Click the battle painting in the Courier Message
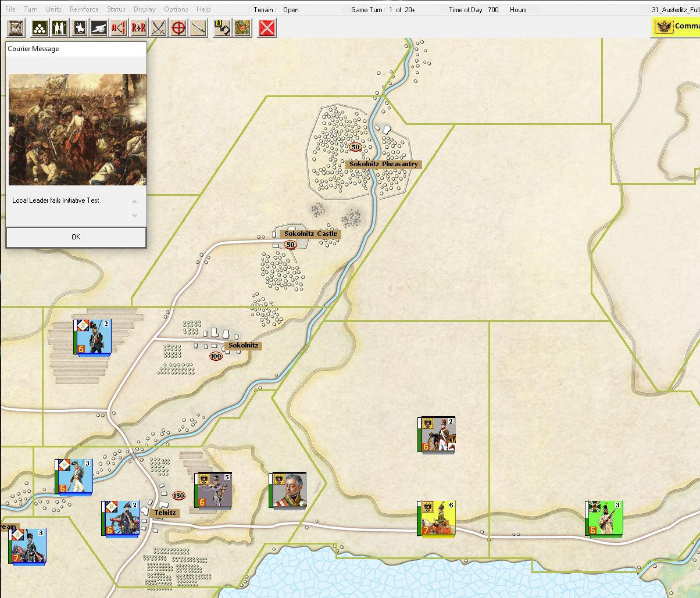This screenshot has width=700, height=598. pyautogui.click(x=76, y=128)
